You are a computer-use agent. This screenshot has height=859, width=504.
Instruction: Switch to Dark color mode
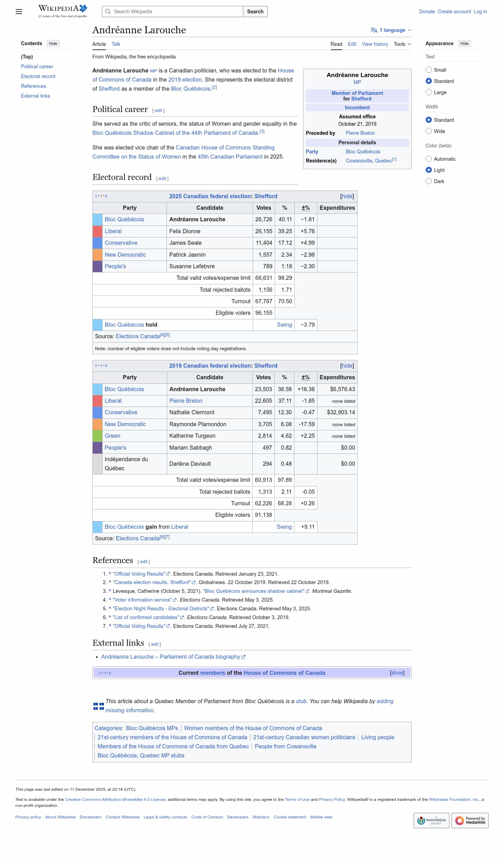point(429,181)
